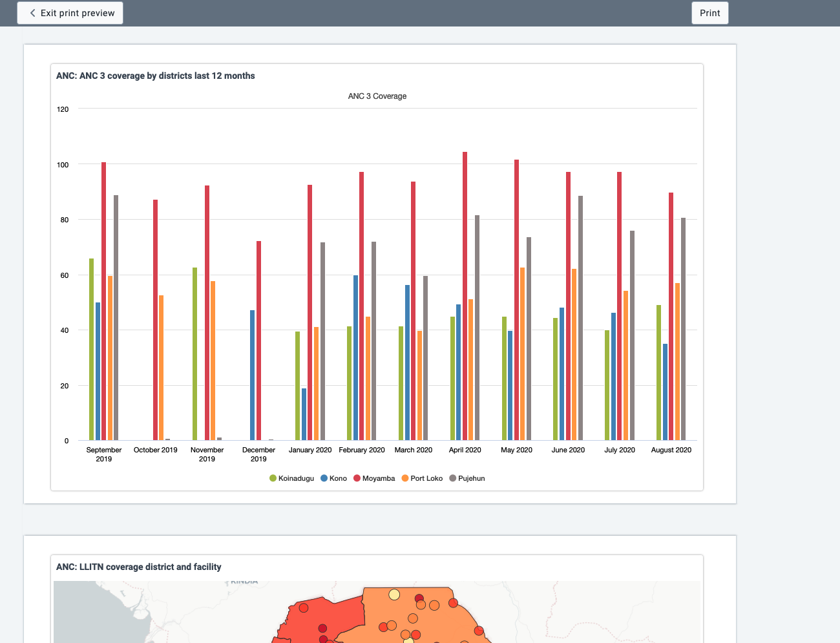Image resolution: width=840 pixels, height=643 pixels.
Task: Toggle Port Loko series in chart legend
Action: point(422,478)
